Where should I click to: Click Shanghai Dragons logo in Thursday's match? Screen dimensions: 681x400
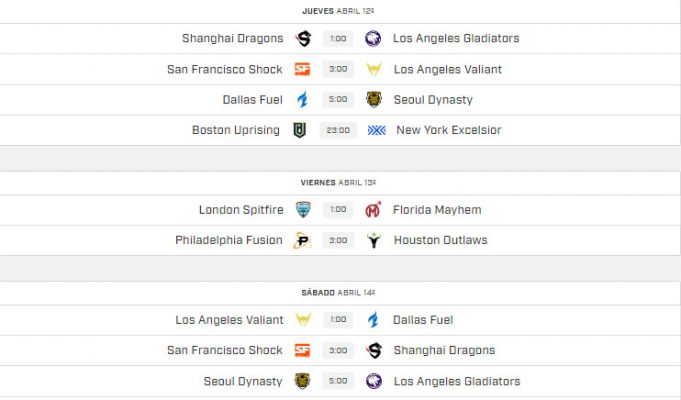303,39
